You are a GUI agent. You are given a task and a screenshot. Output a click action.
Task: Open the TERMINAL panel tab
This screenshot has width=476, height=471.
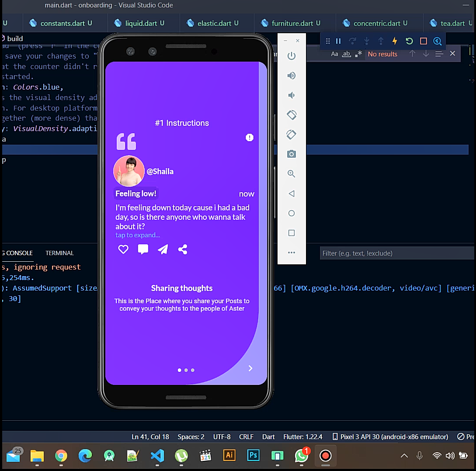tap(59, 253)
